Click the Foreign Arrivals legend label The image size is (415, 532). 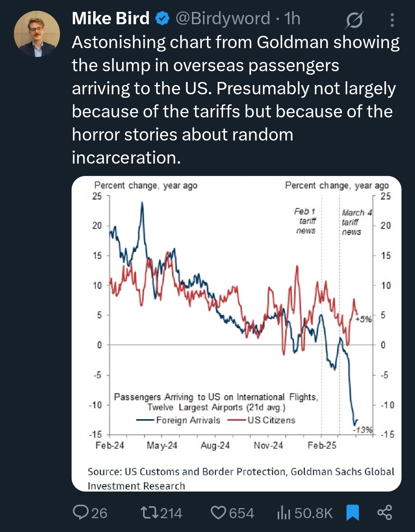pyautogui.click(x=188, y=420)
